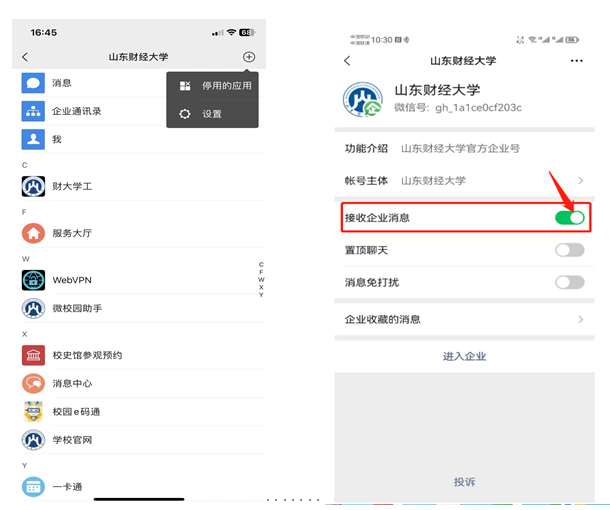This screenshot has height=510, width=610.
Task: Open 企业收藏的消息 chevron arrow
Action: point(580,319)
